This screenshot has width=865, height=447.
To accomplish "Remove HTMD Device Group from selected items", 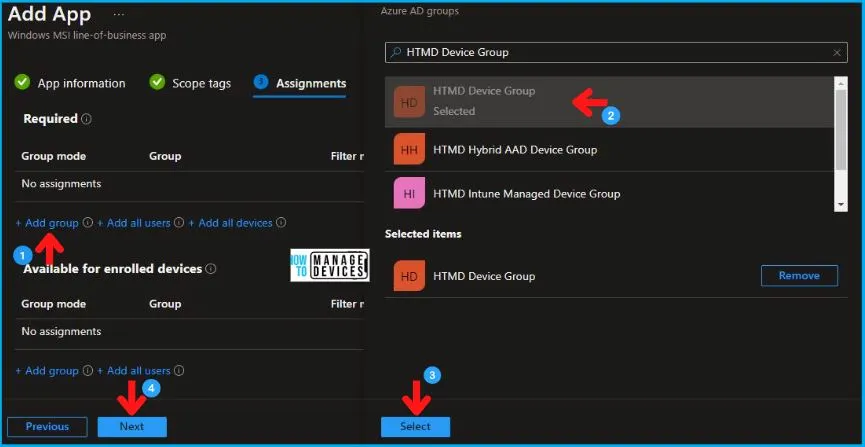I will [799, 275].
